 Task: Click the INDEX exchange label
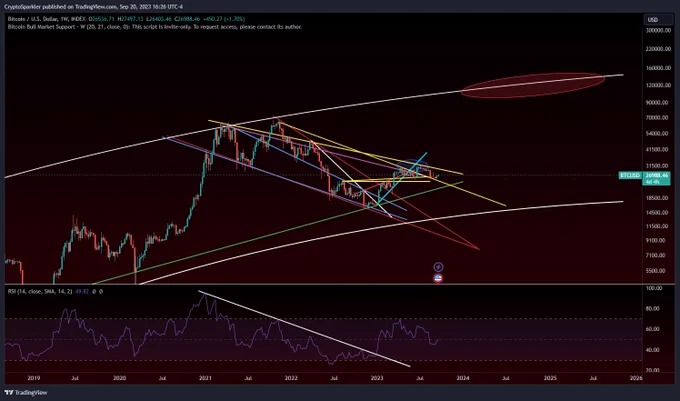pos(78,19)
